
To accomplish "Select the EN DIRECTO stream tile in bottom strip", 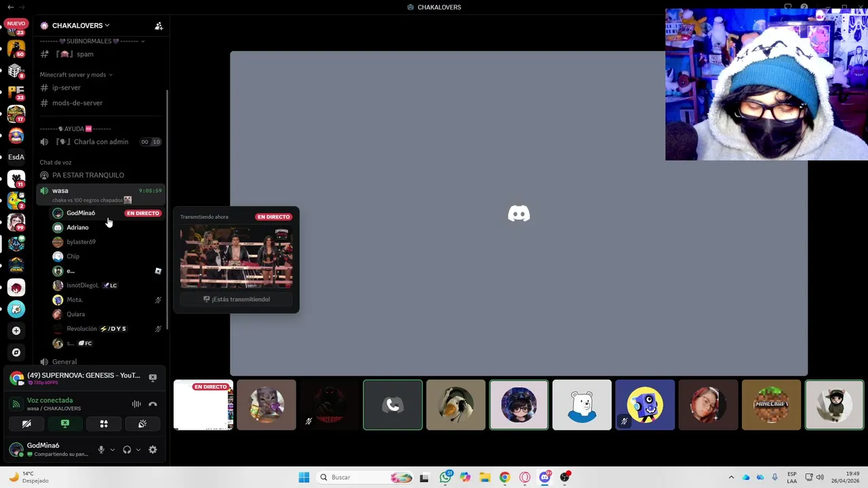I will point(203,405).
